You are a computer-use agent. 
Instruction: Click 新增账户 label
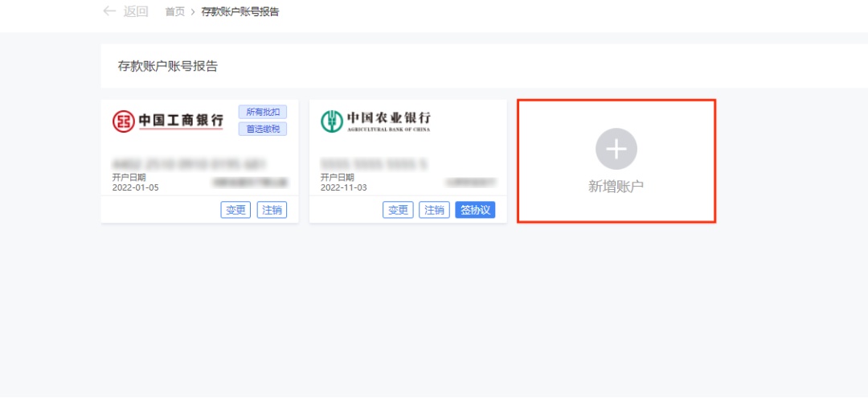pyautogui.click(x=616, y=187)
